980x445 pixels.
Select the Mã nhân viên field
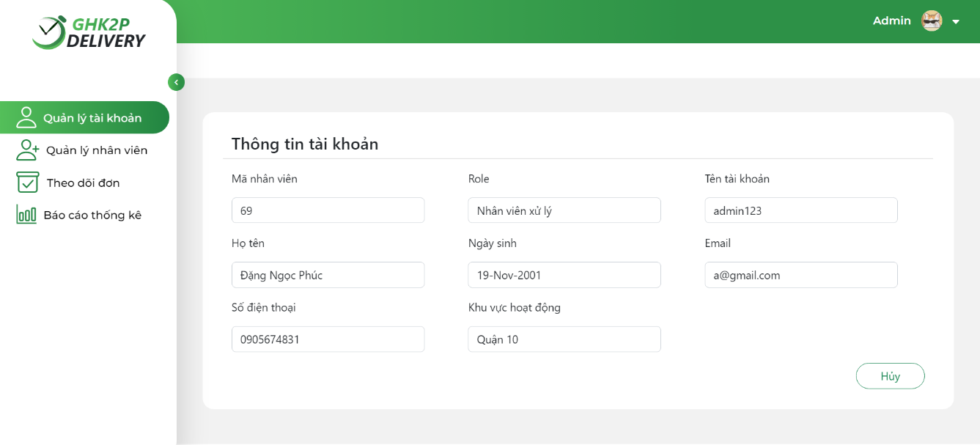[x=328, y=210]
